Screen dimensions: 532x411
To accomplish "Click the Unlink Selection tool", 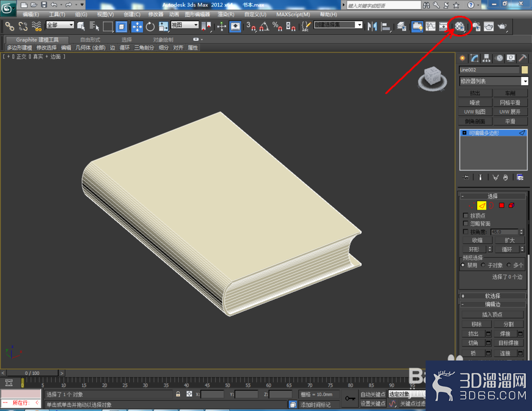I will [x=23, y=26].
